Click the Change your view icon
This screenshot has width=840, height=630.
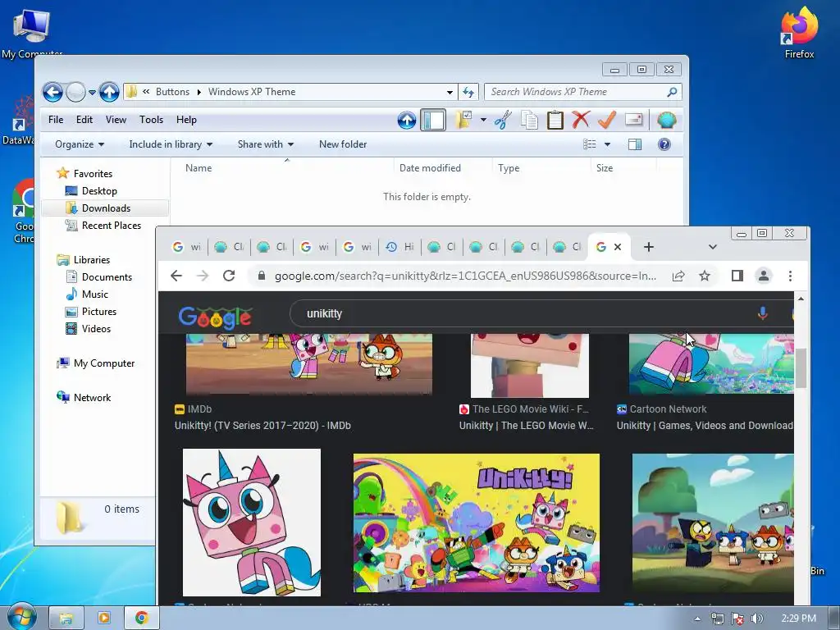(x=590, y=144)
